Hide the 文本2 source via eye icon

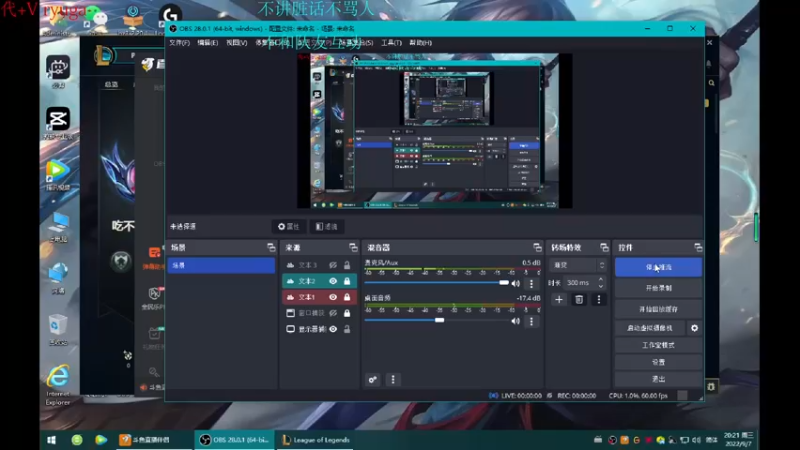coord(333,281)
